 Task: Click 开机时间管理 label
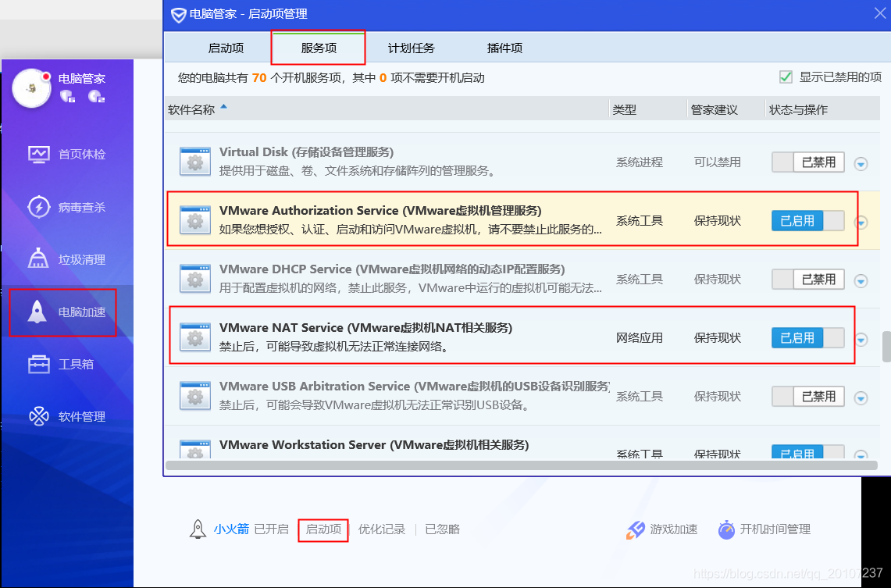[775, 529]
